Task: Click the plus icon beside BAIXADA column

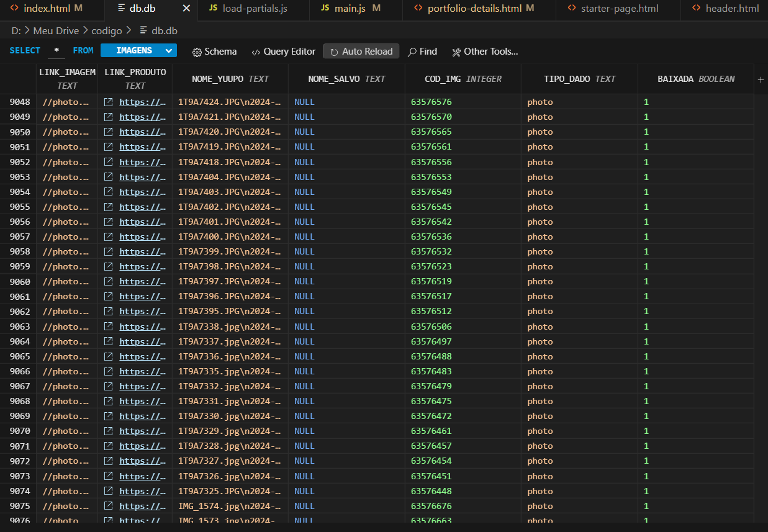Action: click(x=761, y=79)
